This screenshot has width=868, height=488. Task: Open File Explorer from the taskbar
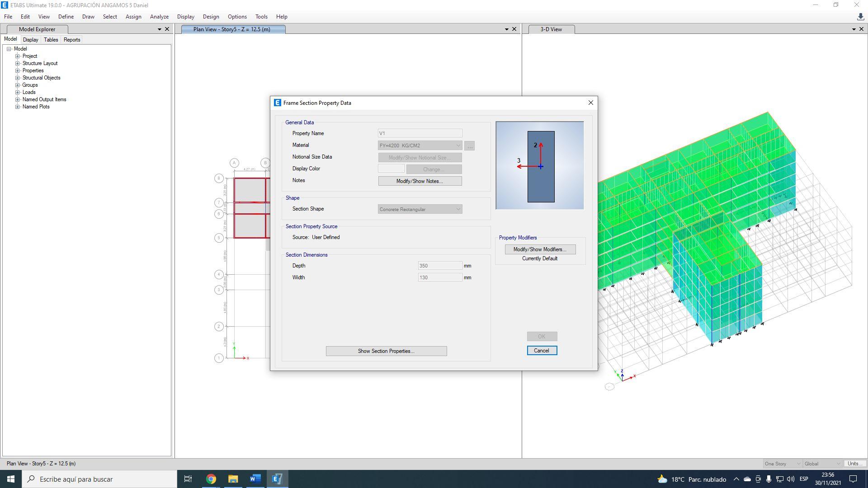pyautogui.click(x=233, y=479)
